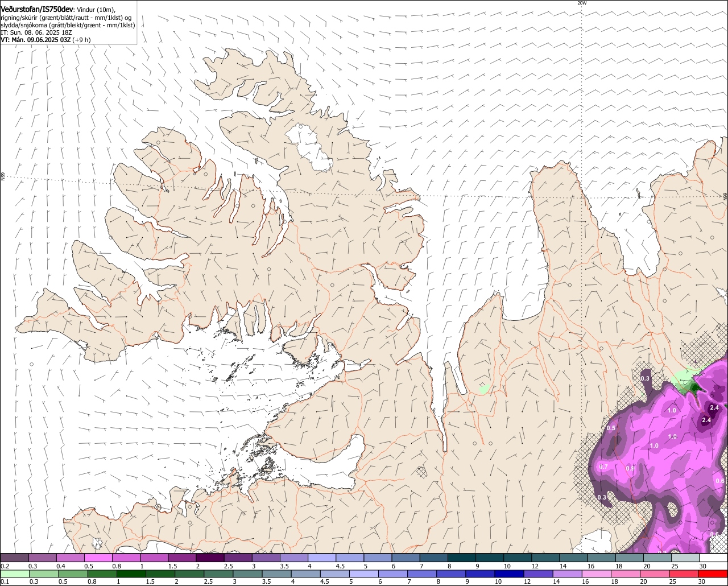
Task: Click the Veðurstofan/IS750dev title text
Action: click(x=37, y=9)
